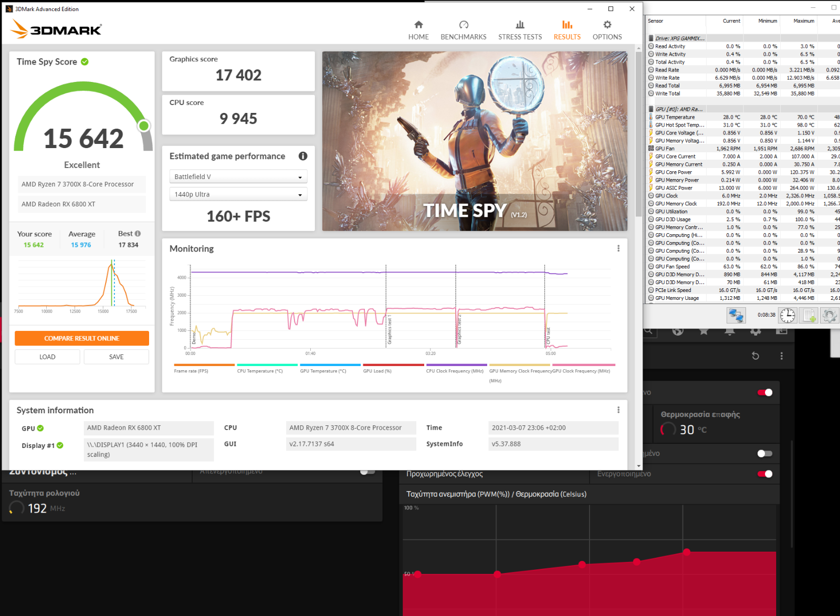Click the info icon next to Best
Image resolution: width=840 pixels, height=616 pixels.
138,234
